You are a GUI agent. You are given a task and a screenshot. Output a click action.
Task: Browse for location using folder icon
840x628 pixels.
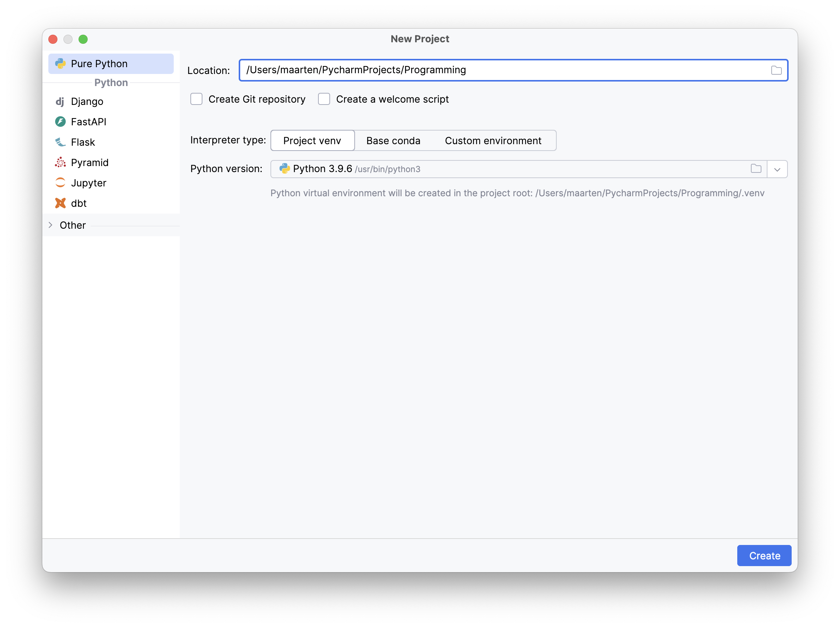pyautogui.click(x=776, y=70)
